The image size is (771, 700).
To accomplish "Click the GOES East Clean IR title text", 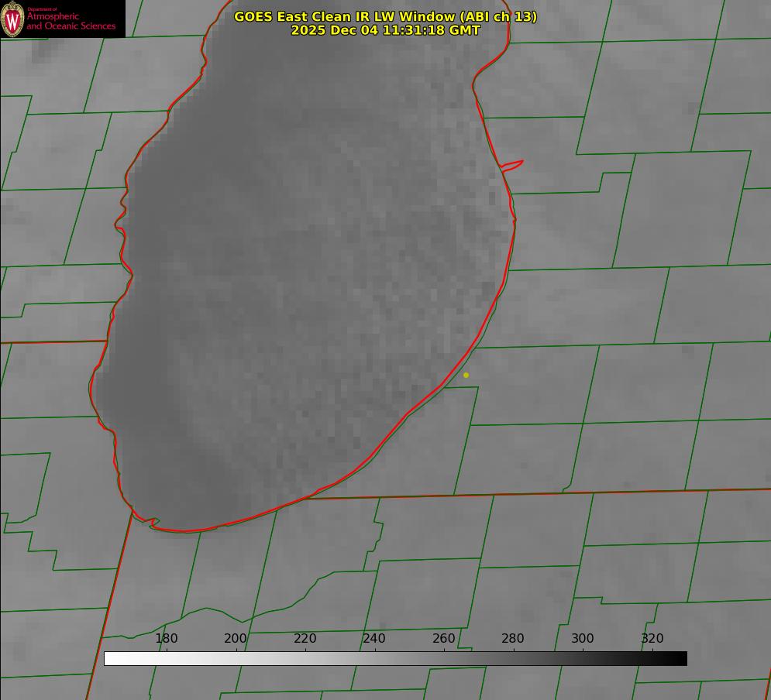I will pos(386,16).
